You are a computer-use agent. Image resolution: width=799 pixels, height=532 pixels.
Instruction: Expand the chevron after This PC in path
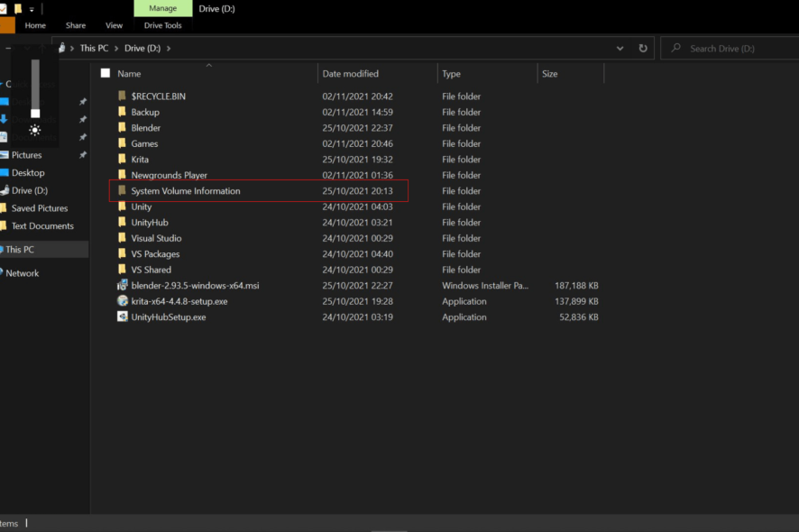coord(115,49)
